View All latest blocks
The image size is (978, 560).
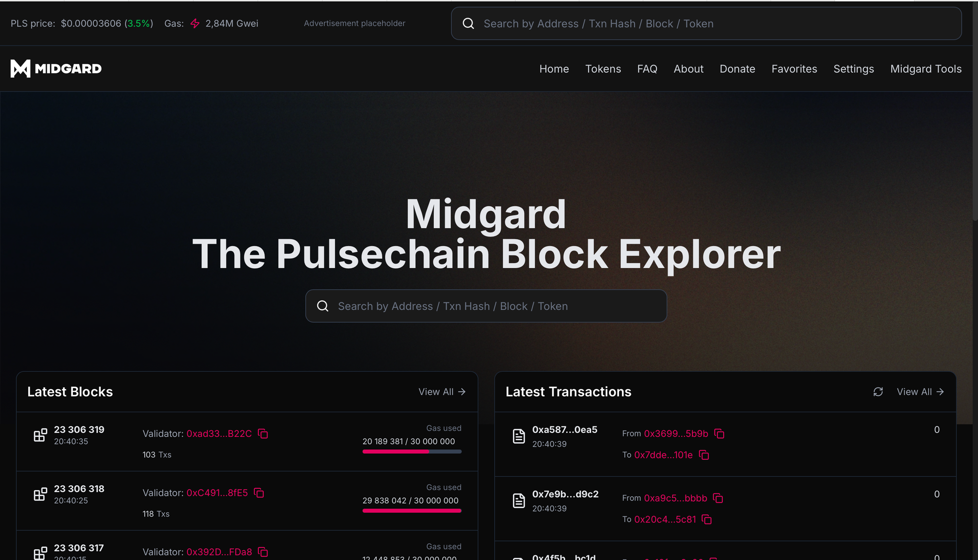(x=442, y=392)
